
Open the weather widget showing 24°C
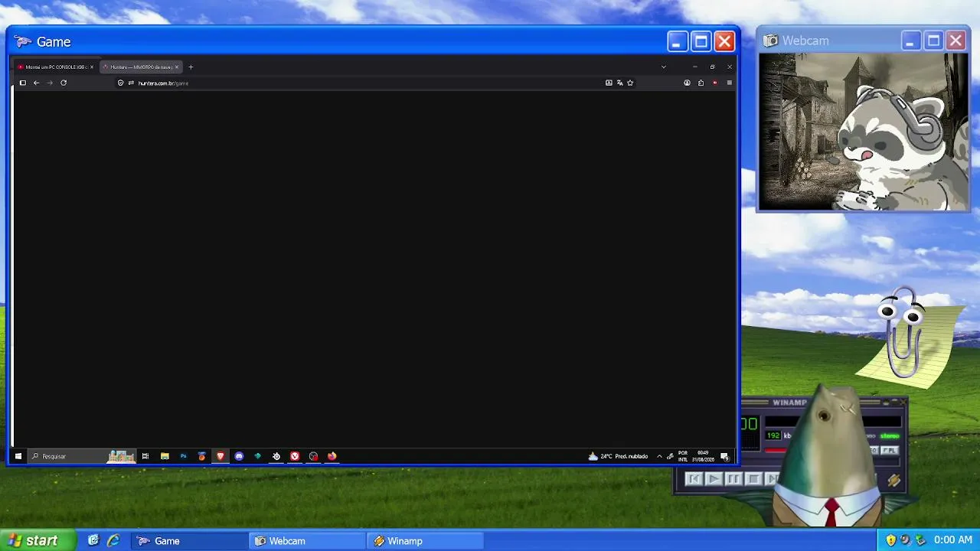(x=618, y=456)
